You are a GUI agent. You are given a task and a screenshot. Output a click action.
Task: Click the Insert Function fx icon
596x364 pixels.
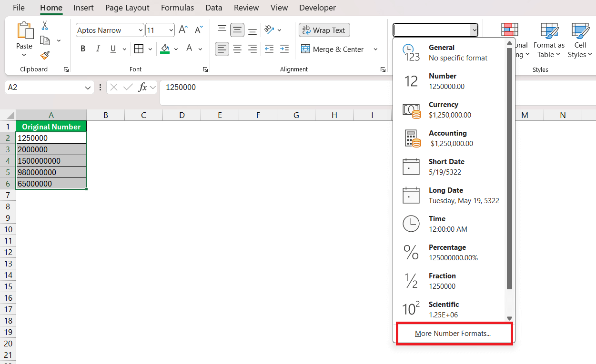[x=142, y=87]
